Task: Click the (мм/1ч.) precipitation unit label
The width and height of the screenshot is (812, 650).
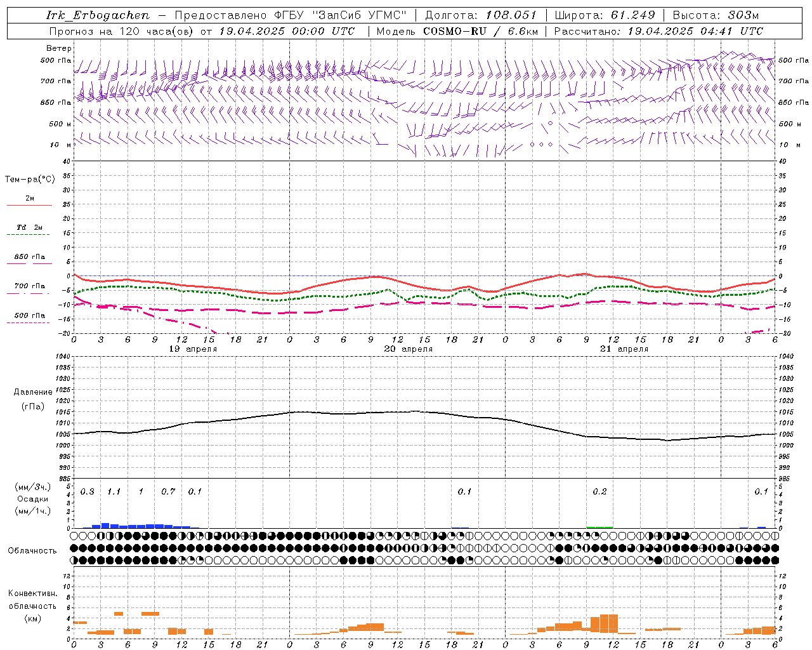Action: (33, 511)
